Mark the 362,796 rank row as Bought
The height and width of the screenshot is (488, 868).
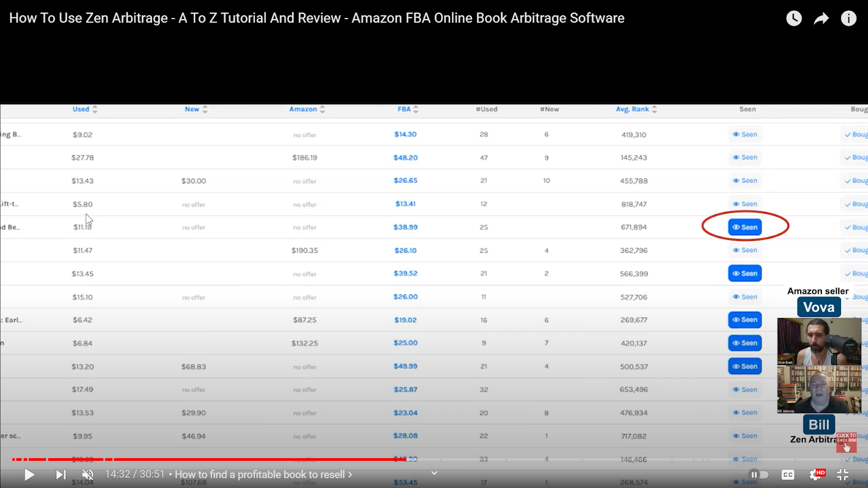tap(856, 250)
